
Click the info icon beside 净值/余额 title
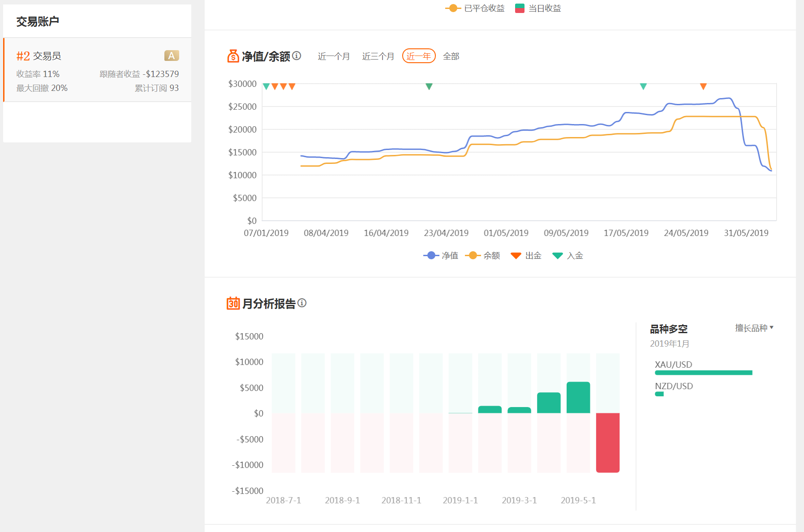297,56
